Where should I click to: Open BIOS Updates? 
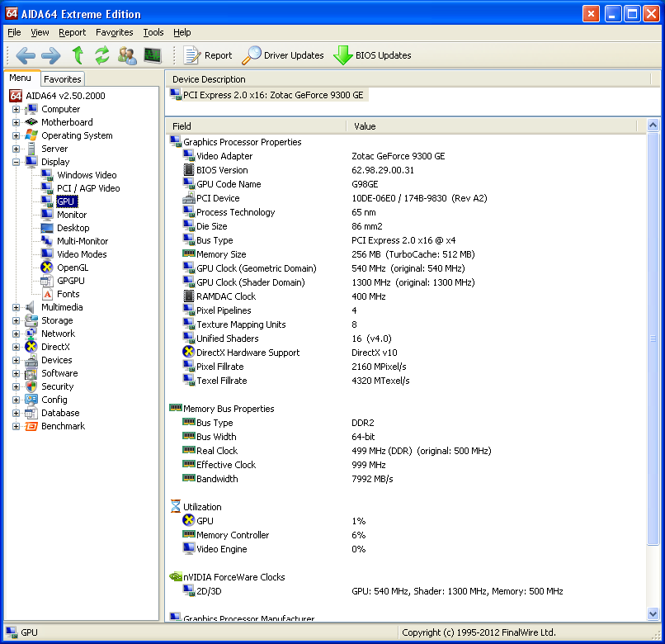click(x=372, y=55)
